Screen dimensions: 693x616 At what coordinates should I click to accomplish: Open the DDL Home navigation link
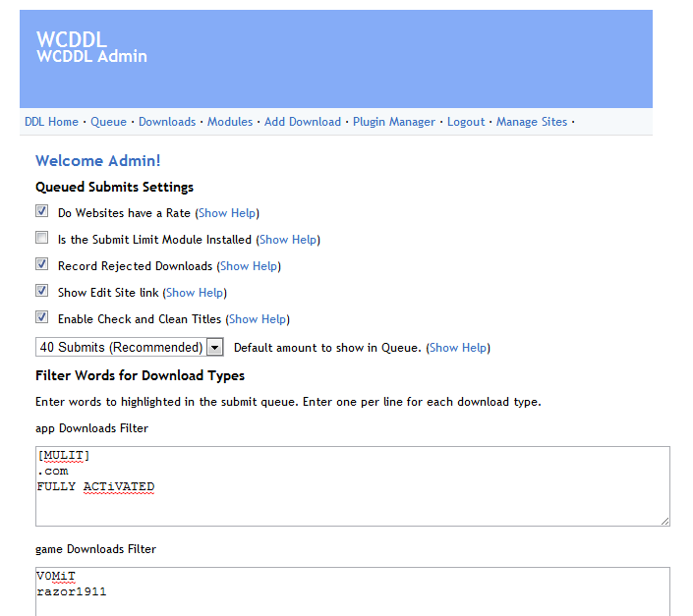point(51,122)
